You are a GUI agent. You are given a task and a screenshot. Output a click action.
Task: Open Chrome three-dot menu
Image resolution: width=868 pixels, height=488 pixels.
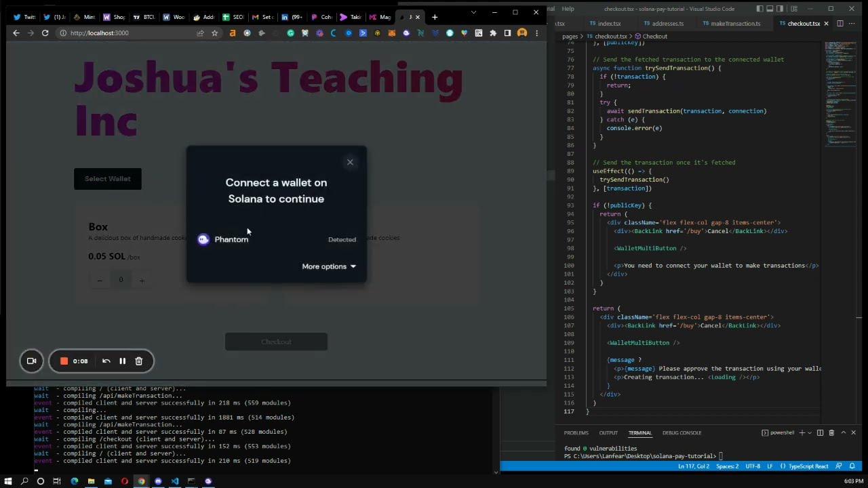536,33
